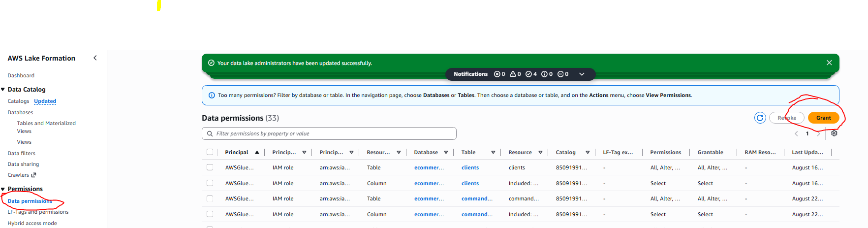Screen dimensions: 868x228
Task: Select the Table command row checkbox
Action: [x=210, y=198]
